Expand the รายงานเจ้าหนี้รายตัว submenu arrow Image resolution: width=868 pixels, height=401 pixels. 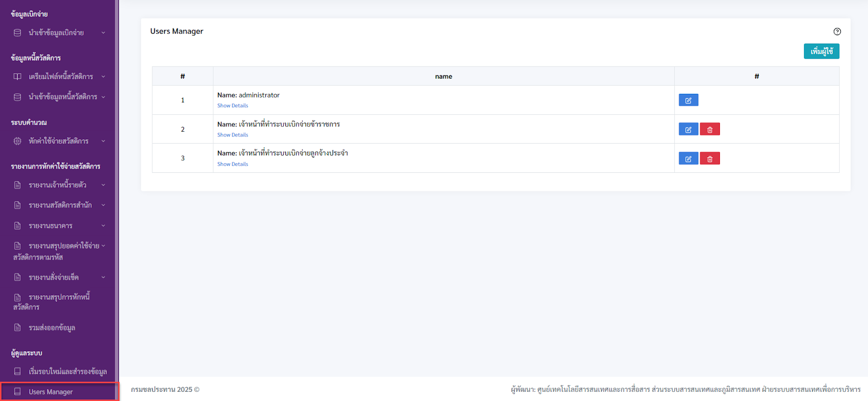103,185
